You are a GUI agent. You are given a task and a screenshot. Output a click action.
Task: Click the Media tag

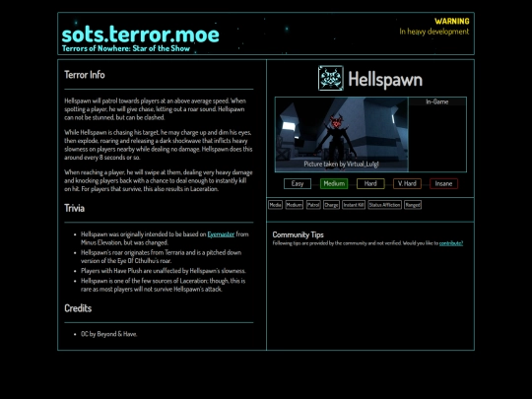pyautogui.click(x=275, y=205)
